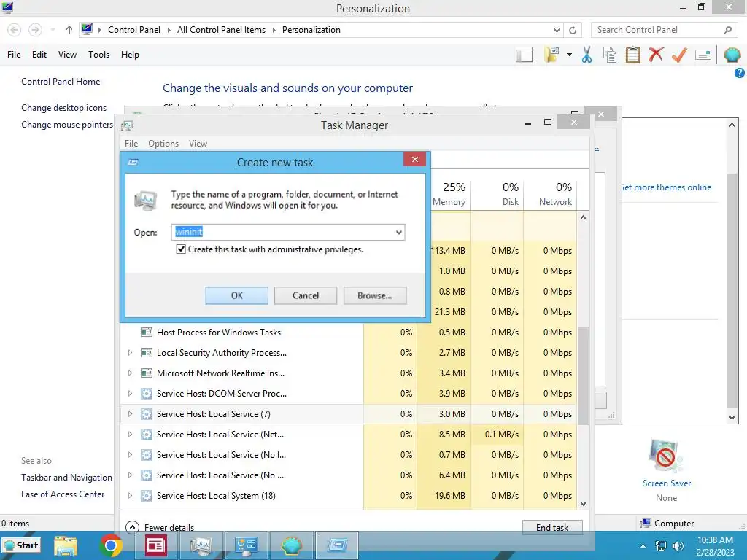Open the Open field dropdown arrow
747x560 pixels.
coord(399,233)
